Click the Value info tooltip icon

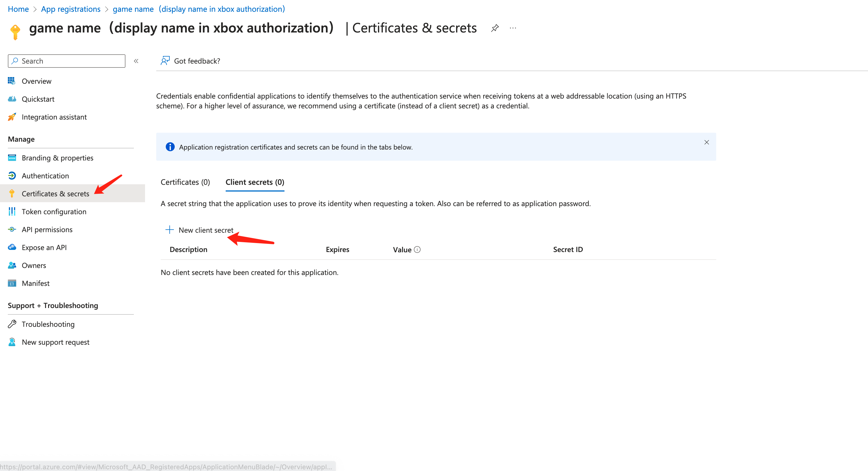[417, 249]
